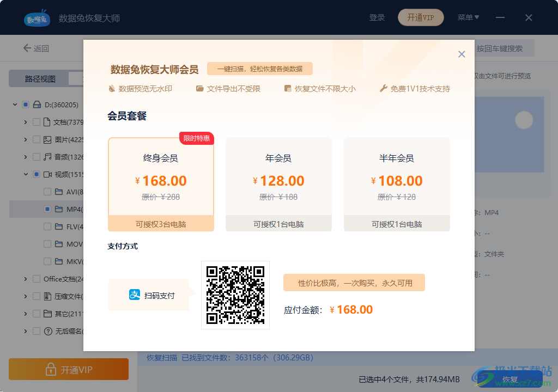
Task: Check the AVI folder checkbox
Action: tap(47, 191)
